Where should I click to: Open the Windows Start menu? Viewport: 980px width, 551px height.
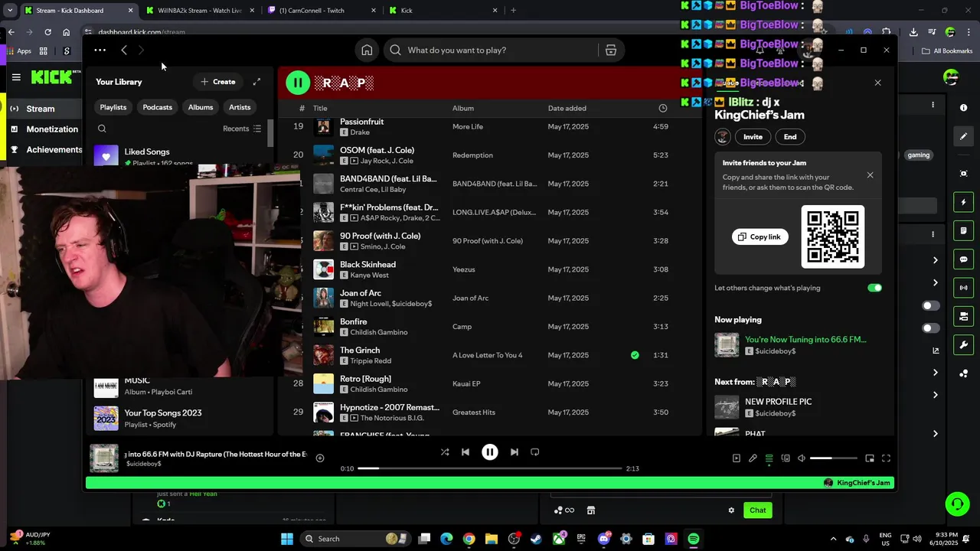287,539
